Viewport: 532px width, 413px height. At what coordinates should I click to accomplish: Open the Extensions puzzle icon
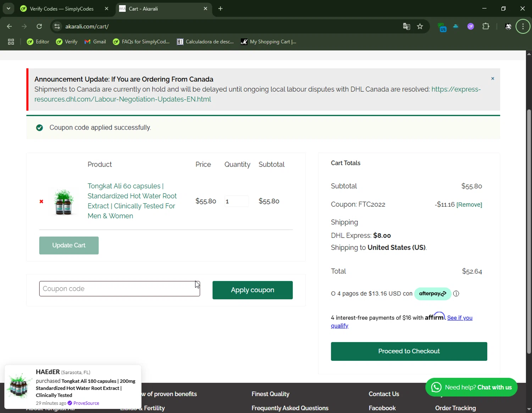click(486, 26)
